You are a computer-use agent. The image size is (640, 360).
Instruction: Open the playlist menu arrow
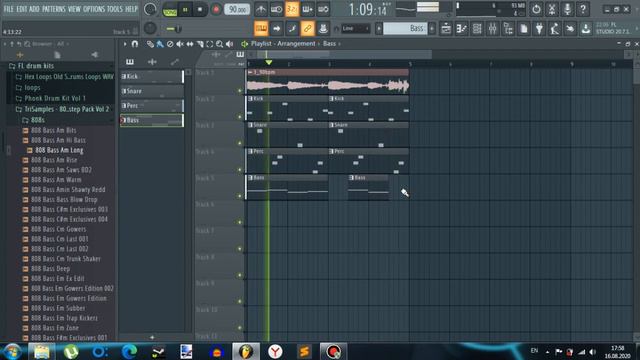[x=125, y=44]
